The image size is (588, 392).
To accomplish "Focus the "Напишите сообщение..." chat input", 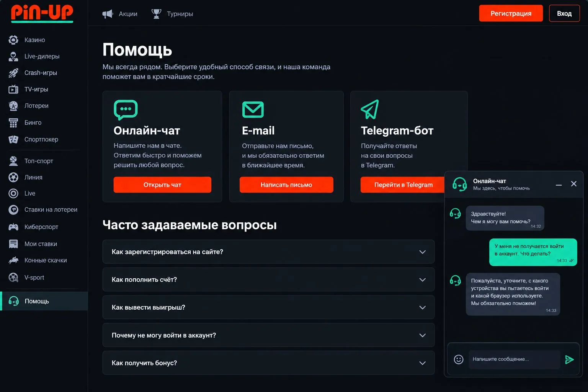I will pyautogui.click(x=514, y=359).
